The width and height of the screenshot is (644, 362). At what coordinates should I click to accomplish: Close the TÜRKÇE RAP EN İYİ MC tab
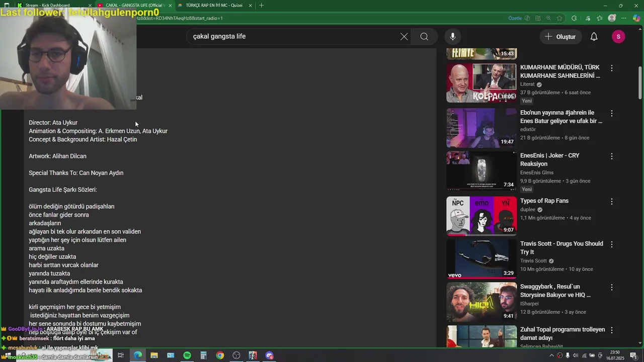250,5
